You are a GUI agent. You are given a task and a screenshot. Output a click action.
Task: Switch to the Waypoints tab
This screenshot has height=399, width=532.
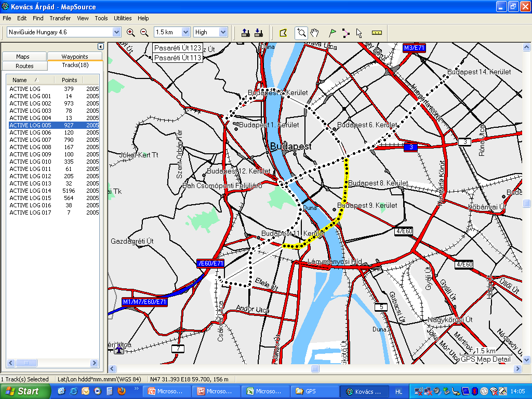[75, 56]
